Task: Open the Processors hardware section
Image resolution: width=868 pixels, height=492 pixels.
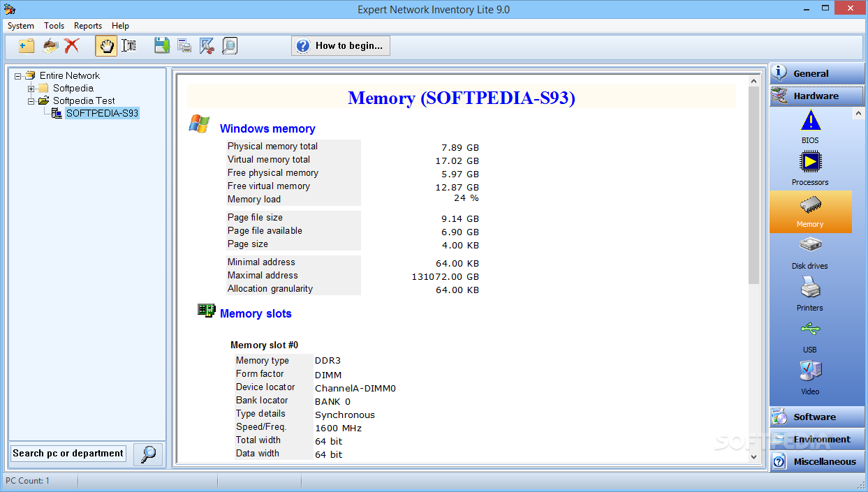Action: tap(810, 169)
